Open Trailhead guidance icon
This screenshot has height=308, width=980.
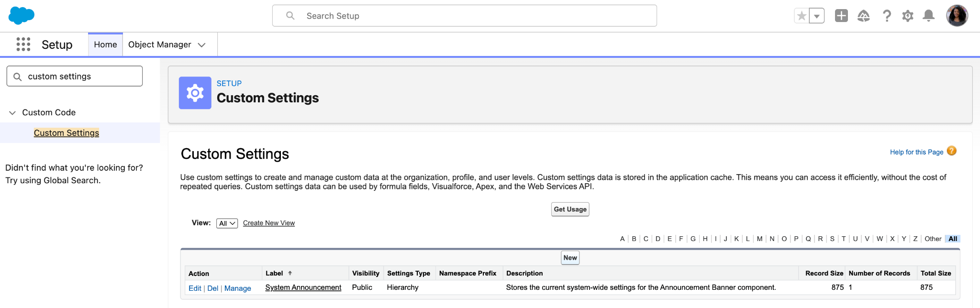864,16
